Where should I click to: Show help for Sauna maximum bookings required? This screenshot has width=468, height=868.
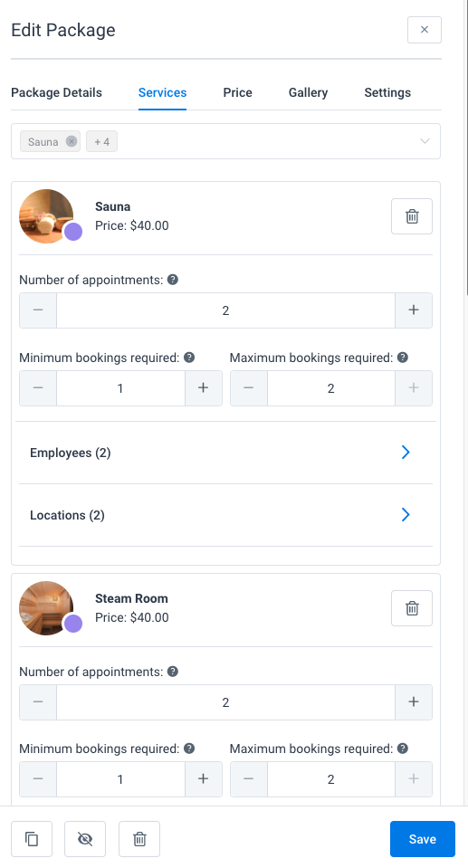tap(403, 358)
